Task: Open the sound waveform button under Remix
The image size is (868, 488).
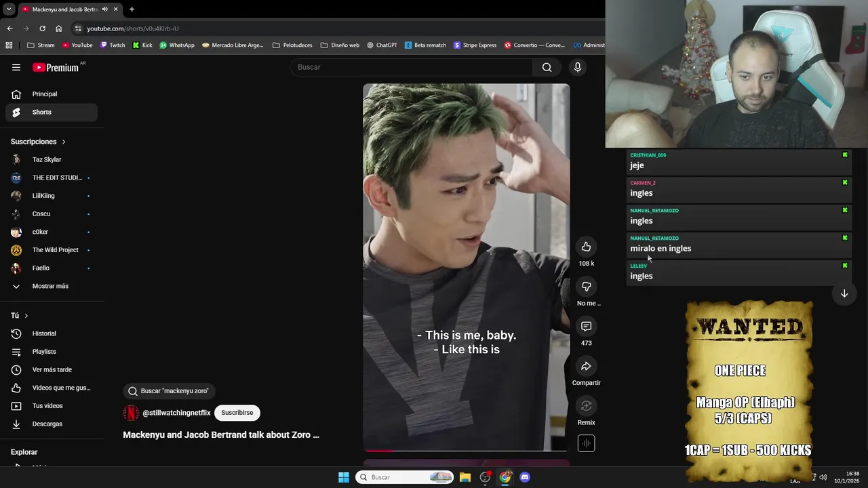Action: (x=586, y=443)
